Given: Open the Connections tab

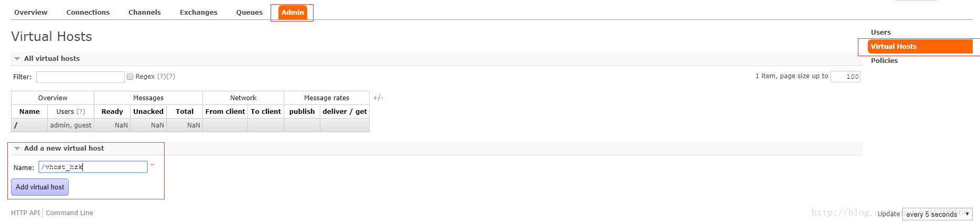Looking at the screenshot, I should click(88, 12).
